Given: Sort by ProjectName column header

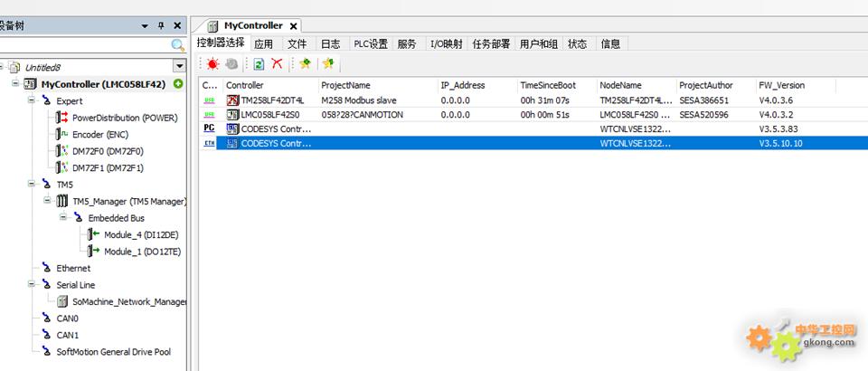Looking at the screenshot, I should pyautogui.click(x=378, y=85).
